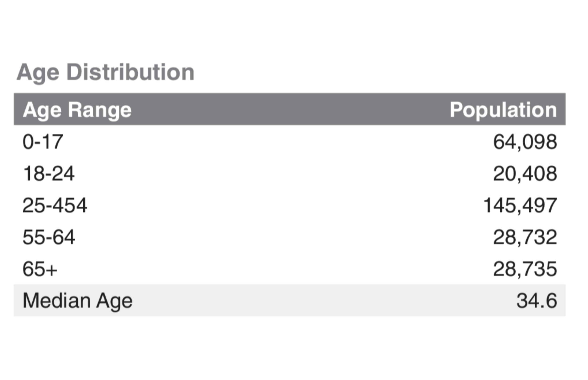The width and height of the screenshot is (588, 380).
Task: Click the 64,098 population value
Action: [525, 142]
